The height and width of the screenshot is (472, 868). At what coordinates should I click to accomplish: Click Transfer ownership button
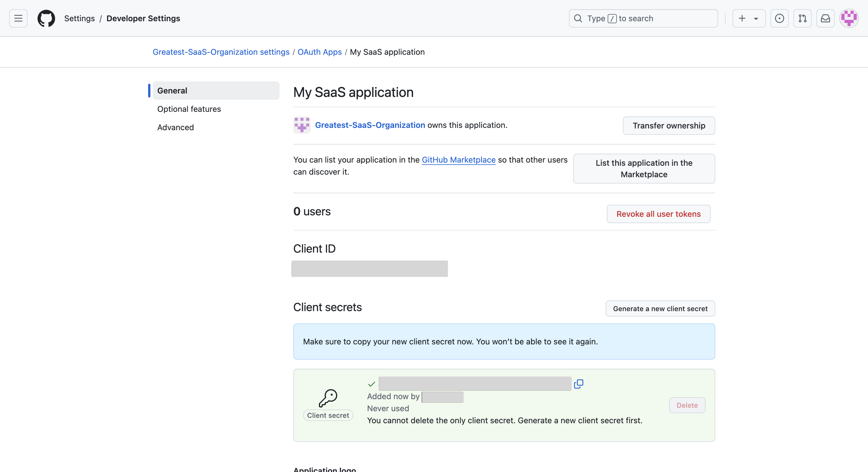point(669,126)
